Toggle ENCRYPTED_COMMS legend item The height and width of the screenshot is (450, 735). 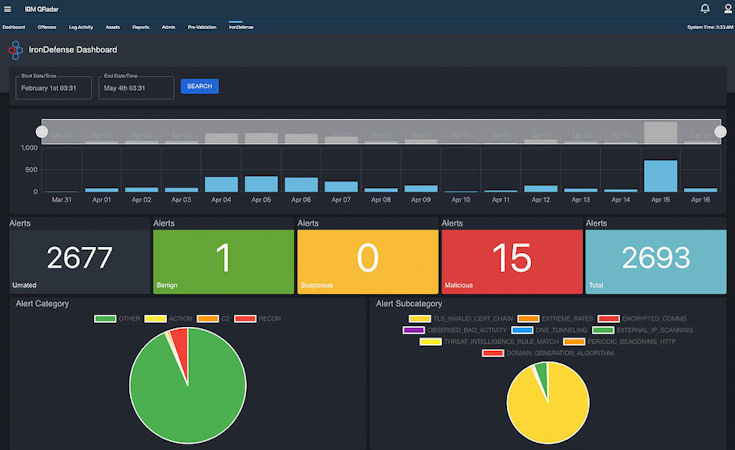(x=642, y=319)
